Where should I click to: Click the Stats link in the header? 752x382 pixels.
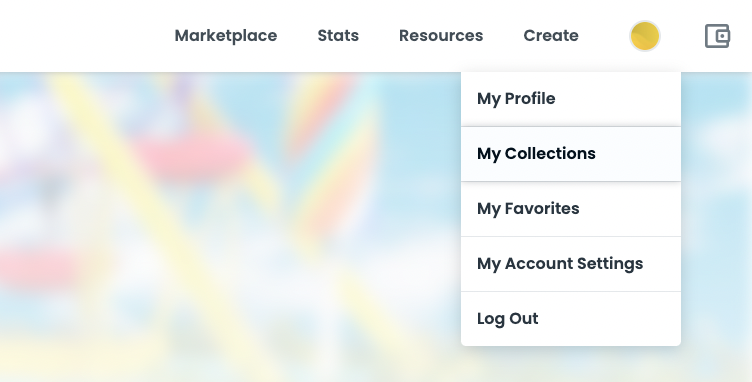pos(338,35)
